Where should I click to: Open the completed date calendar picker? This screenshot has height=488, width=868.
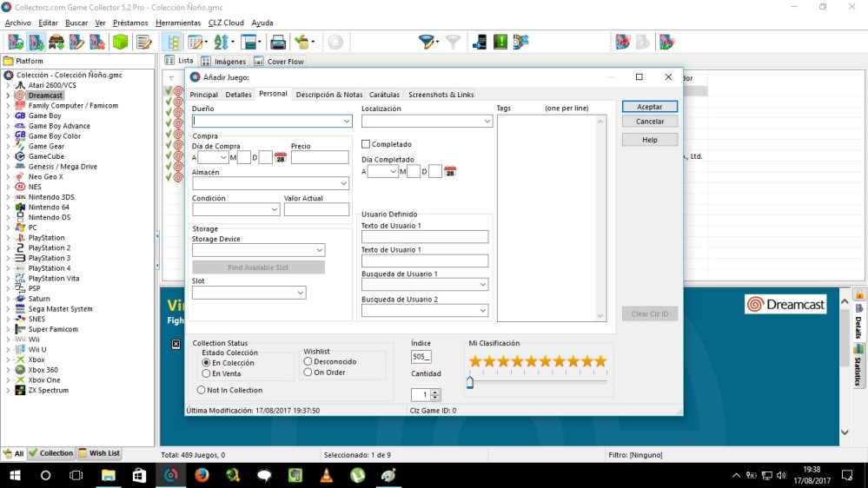450,172
